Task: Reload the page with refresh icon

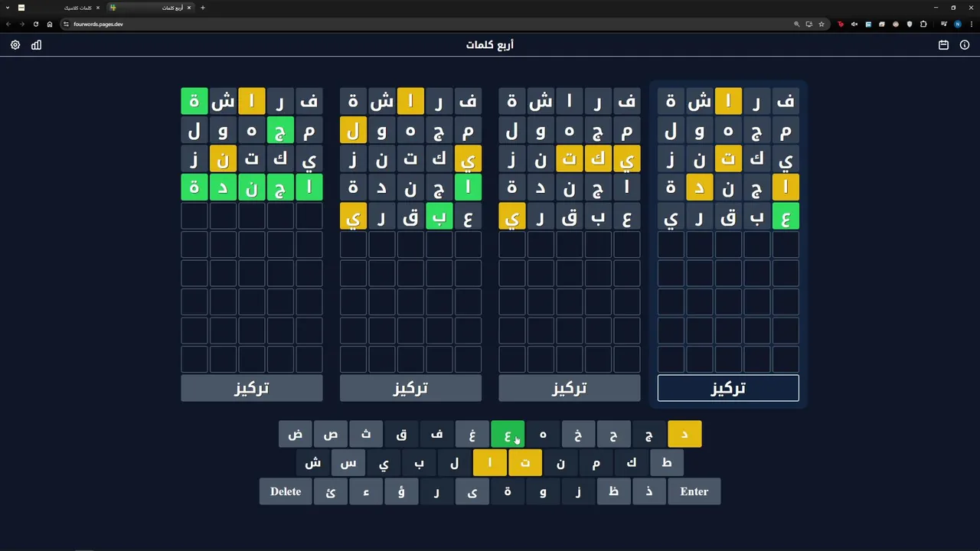Action: point(36,24)
